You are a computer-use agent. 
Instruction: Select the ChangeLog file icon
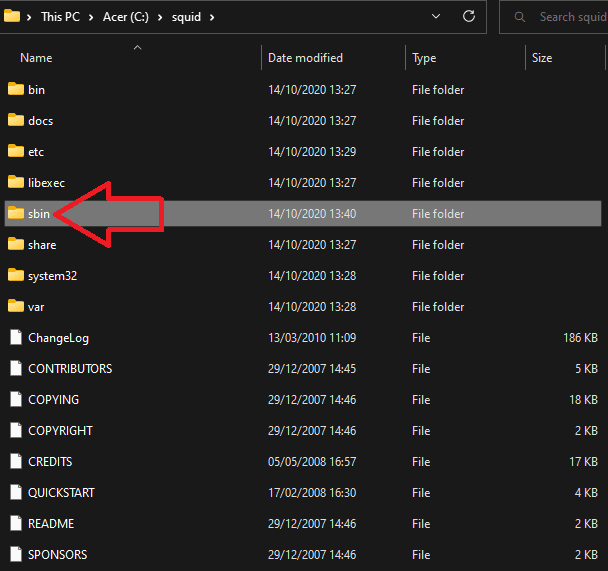tap(15, 338)
